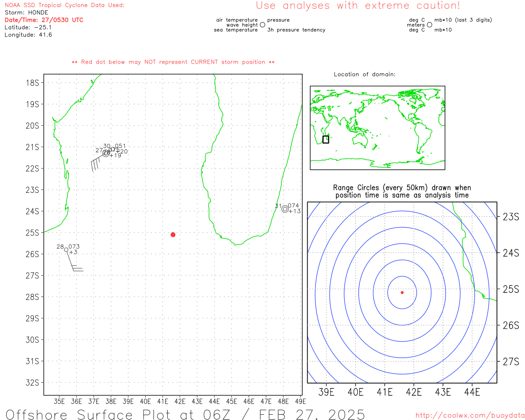Click the '35E' longitude label on main map
This screenshot has height=420, width=525.
(59, 402)
